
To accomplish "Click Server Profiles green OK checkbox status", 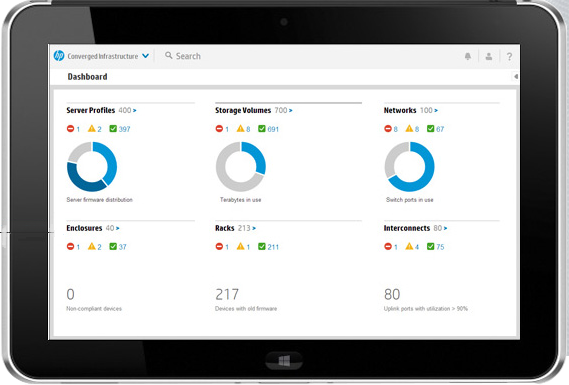I will pos(113,128).
